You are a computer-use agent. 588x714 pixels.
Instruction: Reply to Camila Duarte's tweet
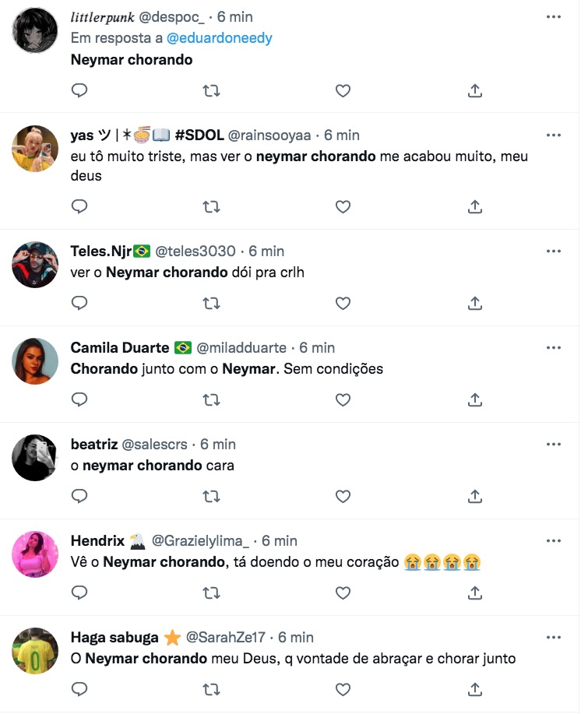[79, 399]
